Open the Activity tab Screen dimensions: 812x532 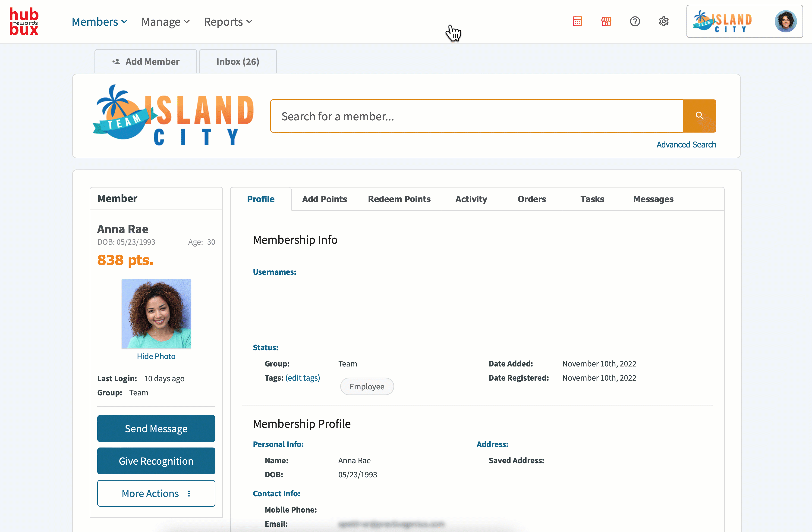coord(471,199)
